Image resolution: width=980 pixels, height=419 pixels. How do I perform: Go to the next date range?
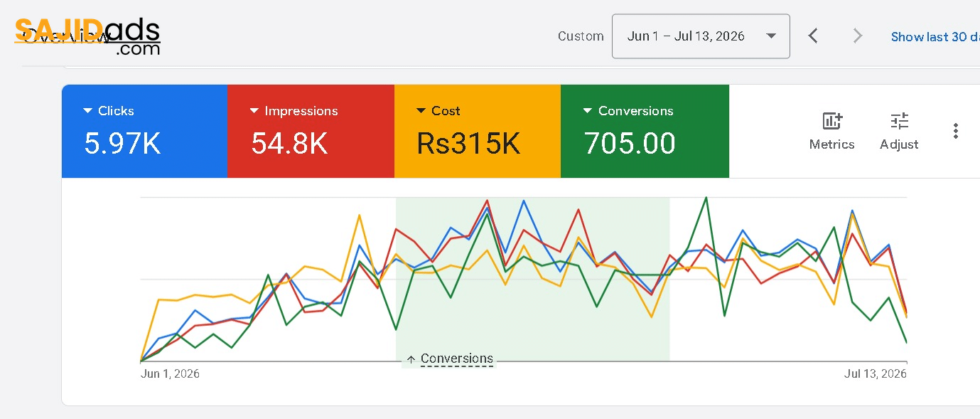point(858,36)
